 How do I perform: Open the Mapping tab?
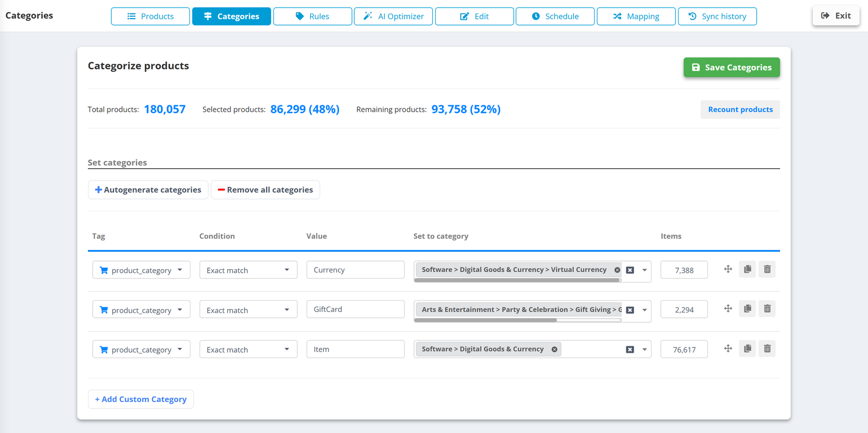636,16
